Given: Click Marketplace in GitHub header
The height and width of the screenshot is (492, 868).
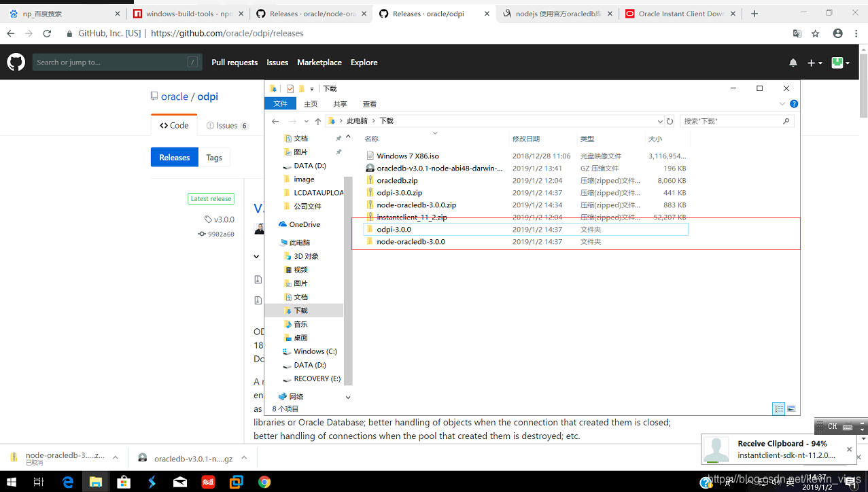Looking at the screenshot, I should (x=319, y=63).
